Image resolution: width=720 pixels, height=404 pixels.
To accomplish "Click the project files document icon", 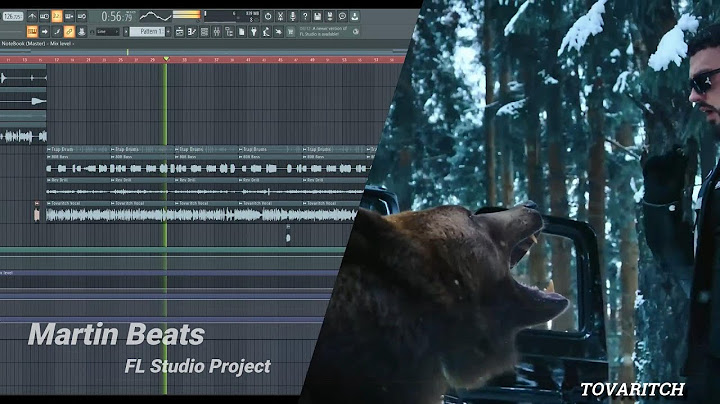I will pos(242,32).
